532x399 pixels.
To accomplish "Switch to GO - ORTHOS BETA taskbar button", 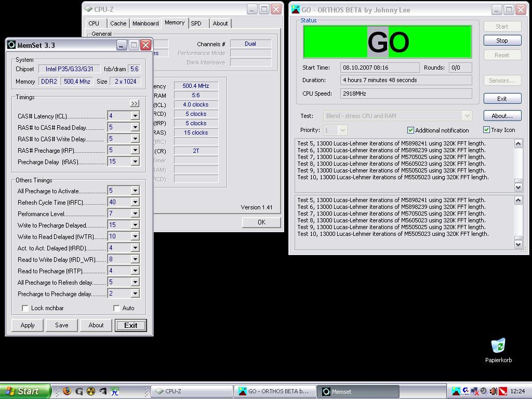I will pyautogui.click(x=275, y=391).
